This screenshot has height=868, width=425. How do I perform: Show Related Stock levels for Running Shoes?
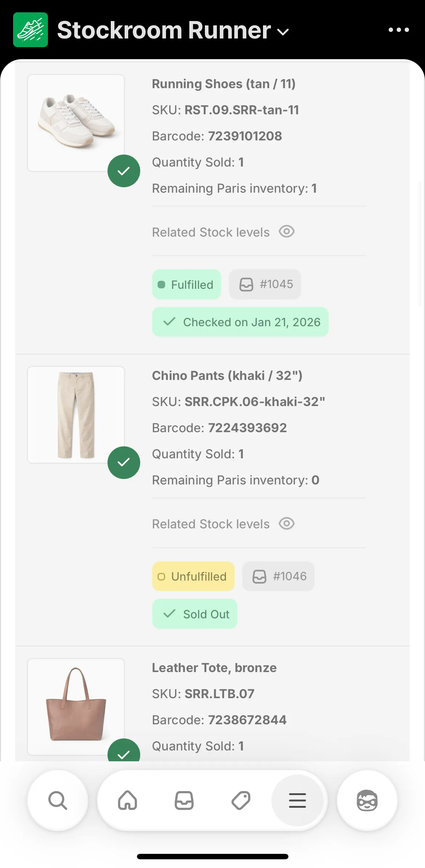pyautogui.click(x=287, y=232)
